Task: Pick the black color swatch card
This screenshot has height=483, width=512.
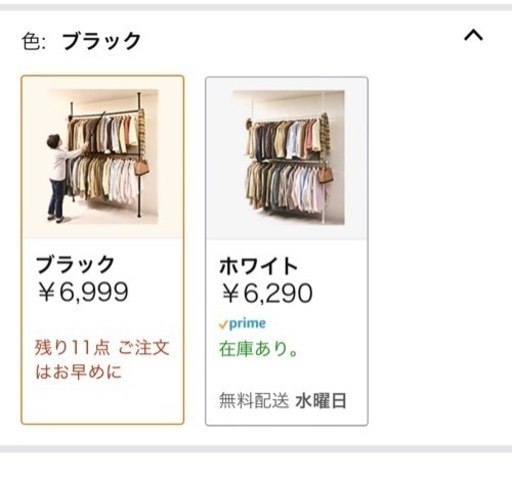Action: click(102, 250)
